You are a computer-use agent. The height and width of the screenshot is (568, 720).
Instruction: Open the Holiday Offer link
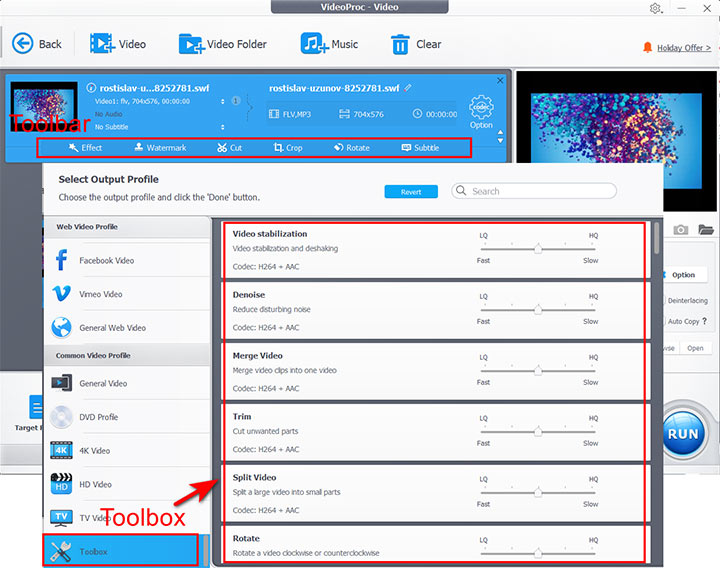[x=684, y=48]
